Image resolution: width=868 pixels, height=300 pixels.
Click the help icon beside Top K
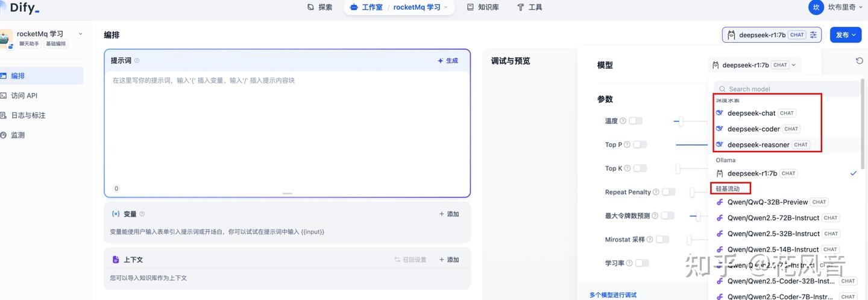(627, 168)
